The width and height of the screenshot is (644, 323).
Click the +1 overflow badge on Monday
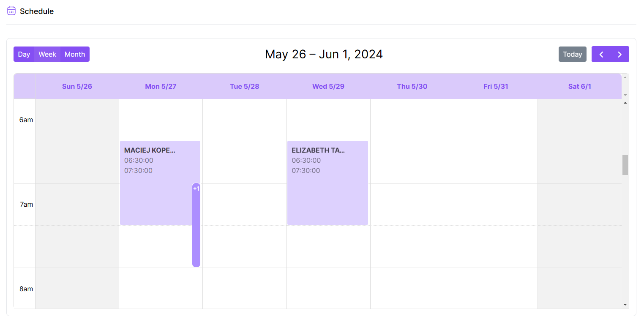tap(196, 189)
